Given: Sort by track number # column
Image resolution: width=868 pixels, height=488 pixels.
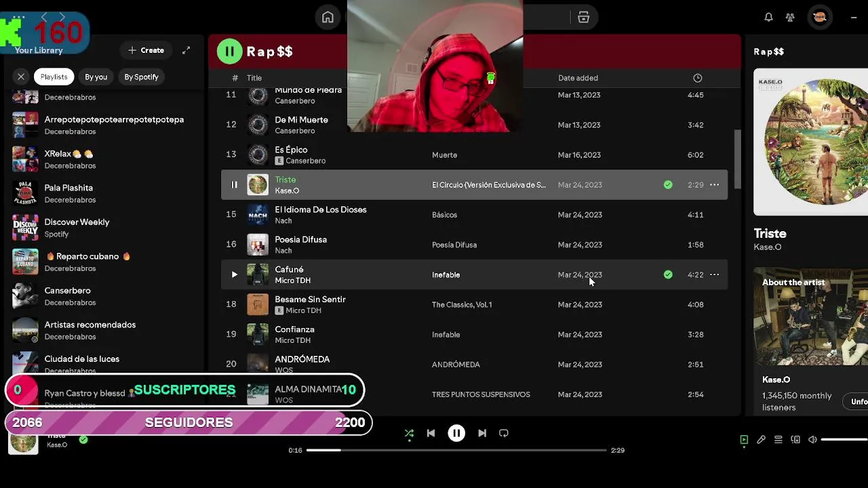Looking at the screenshot, I should pos(235,78).
